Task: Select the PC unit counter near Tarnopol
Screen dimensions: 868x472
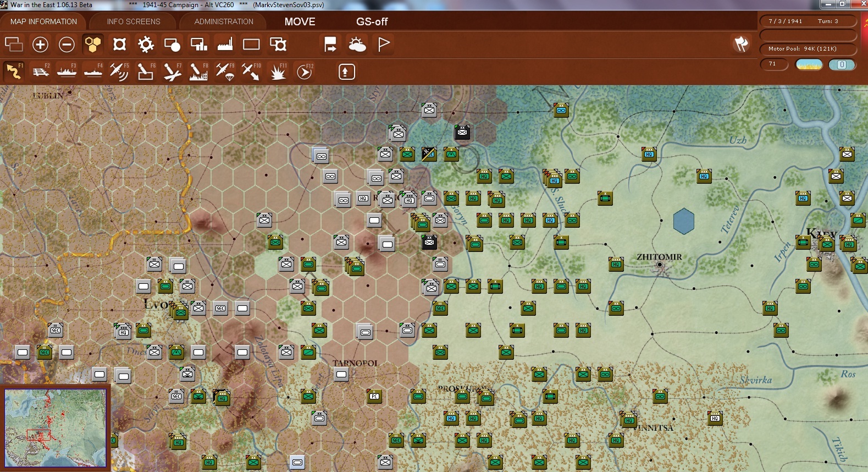Action: click(374, 396)
